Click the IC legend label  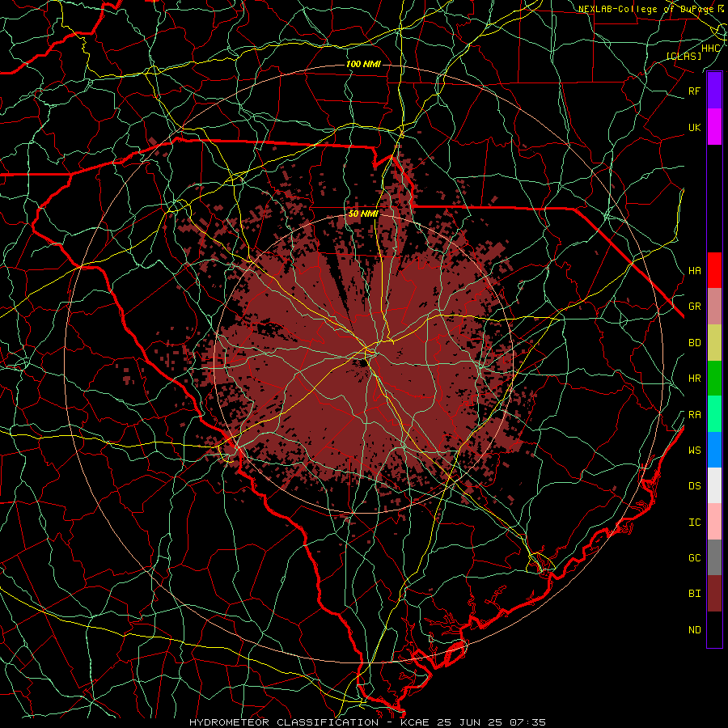(x=695, y=523)
